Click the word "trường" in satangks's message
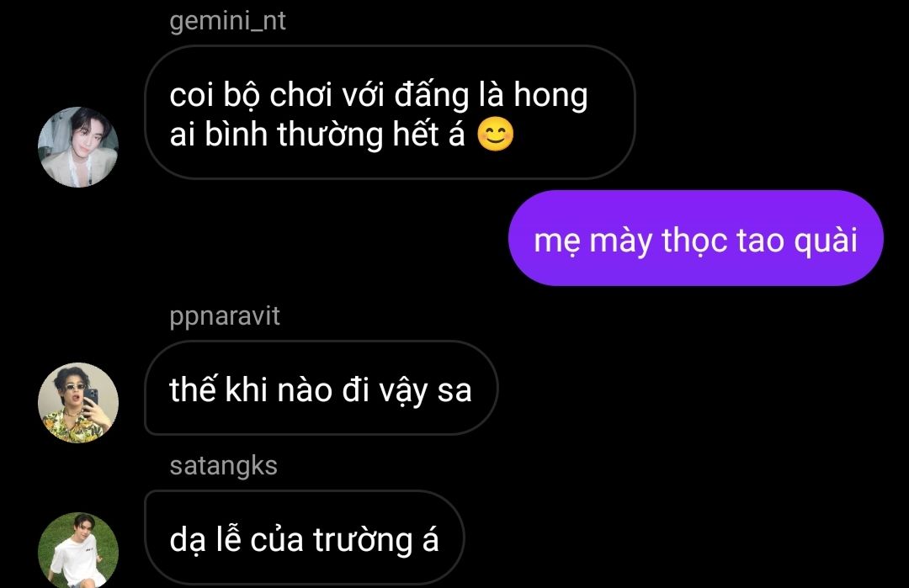This screenshot has width=909, height=588. (363, 540)
